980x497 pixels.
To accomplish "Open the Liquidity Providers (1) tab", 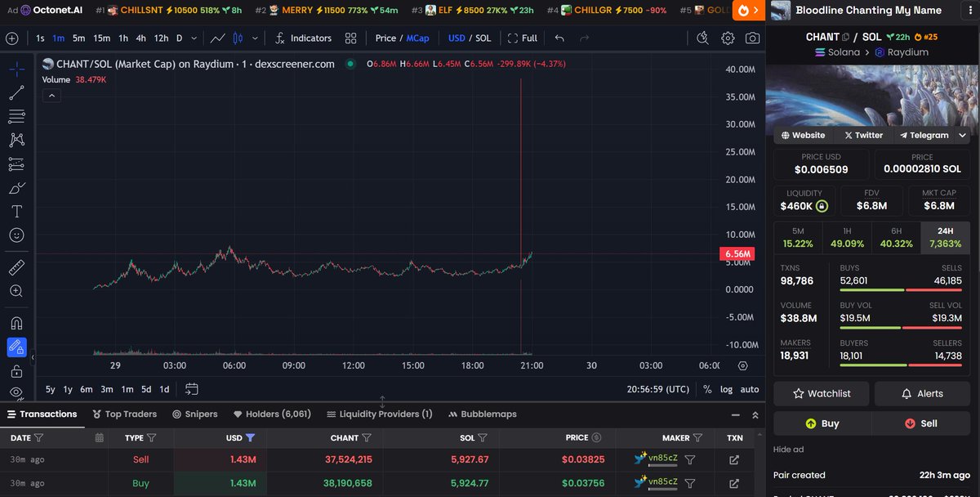I will 380,414.
